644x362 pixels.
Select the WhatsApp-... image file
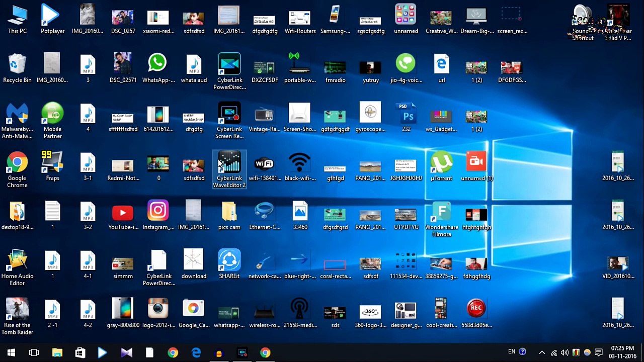158,68
